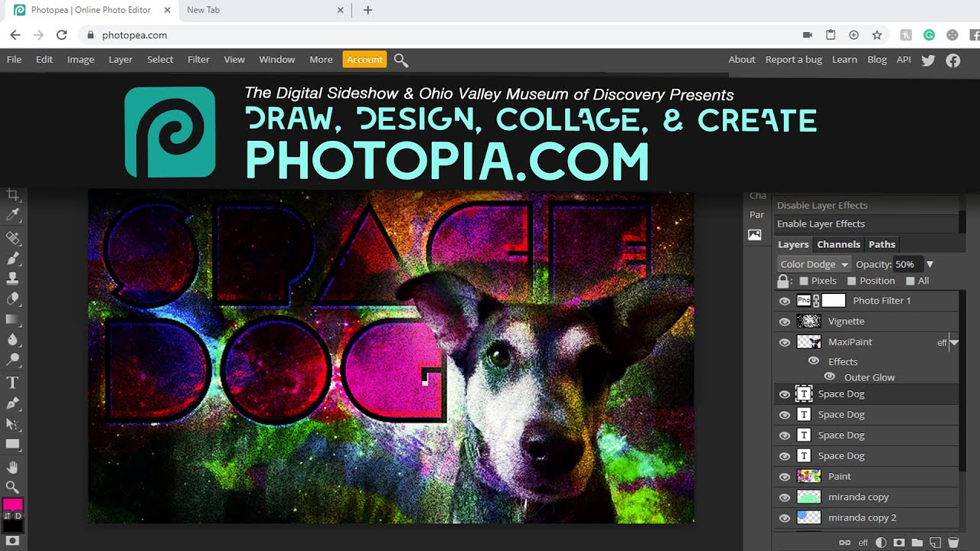980x551 pixels.
Task: Select the Pen tool
Action: [12, 403]
